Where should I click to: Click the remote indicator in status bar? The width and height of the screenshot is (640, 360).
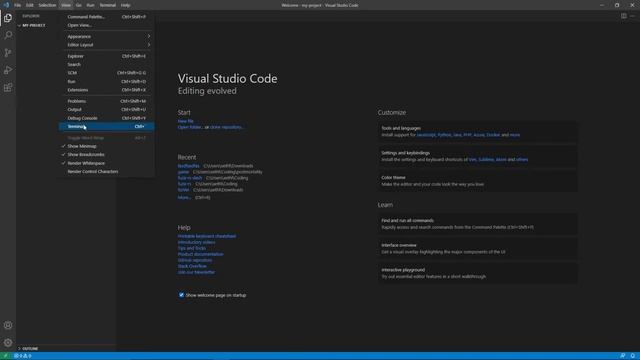[5, 356]
